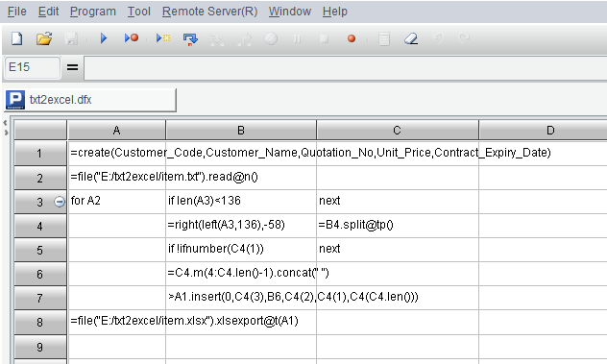Open the Program menu
Screen dimensions: 607x364
pos(93,12)
